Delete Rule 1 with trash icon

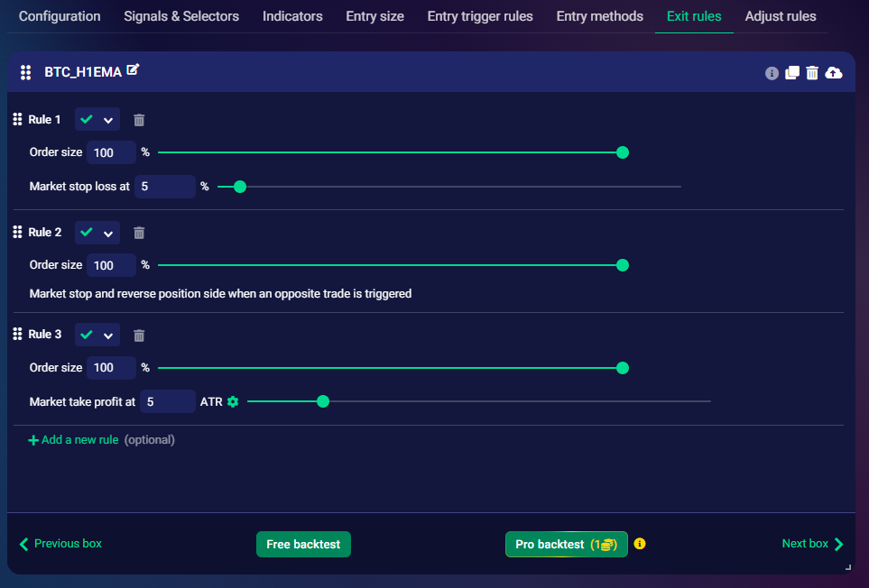139,120
